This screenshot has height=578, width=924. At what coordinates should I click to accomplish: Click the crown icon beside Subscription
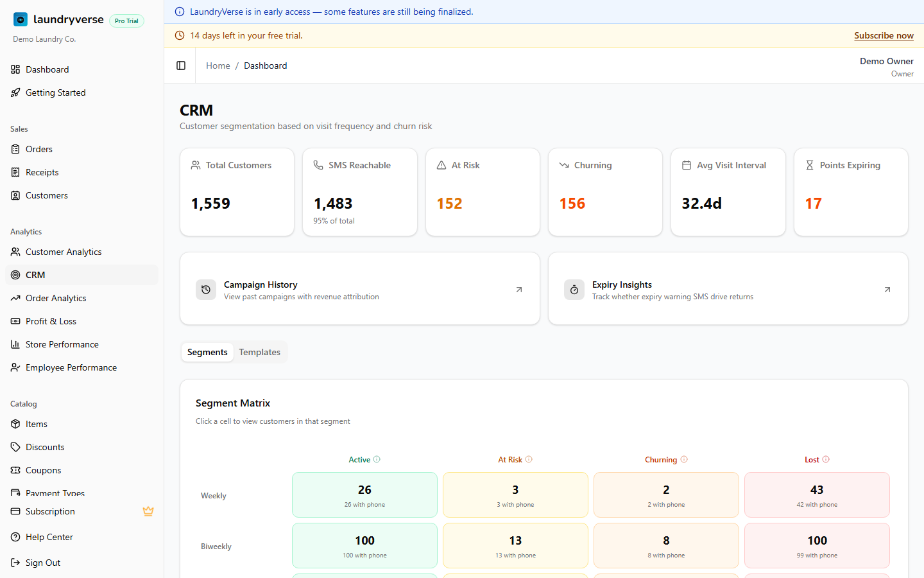(x=148, y=511)
